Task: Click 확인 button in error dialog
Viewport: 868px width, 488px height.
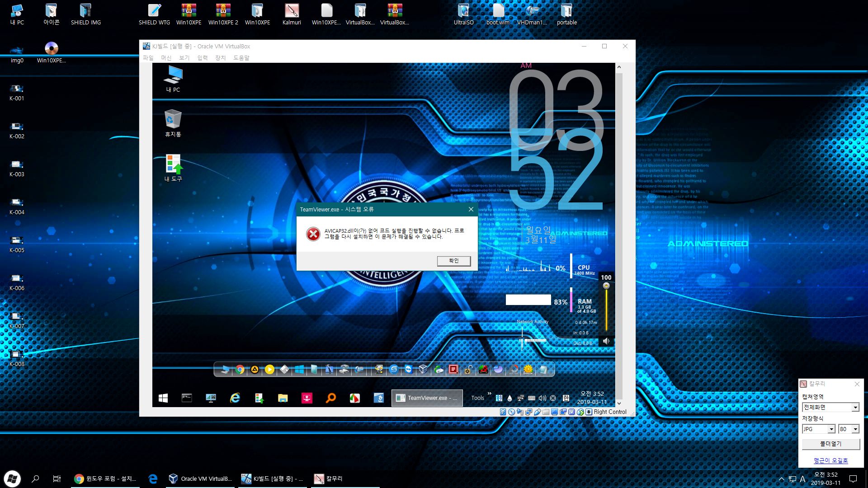Action: (453, 261)
